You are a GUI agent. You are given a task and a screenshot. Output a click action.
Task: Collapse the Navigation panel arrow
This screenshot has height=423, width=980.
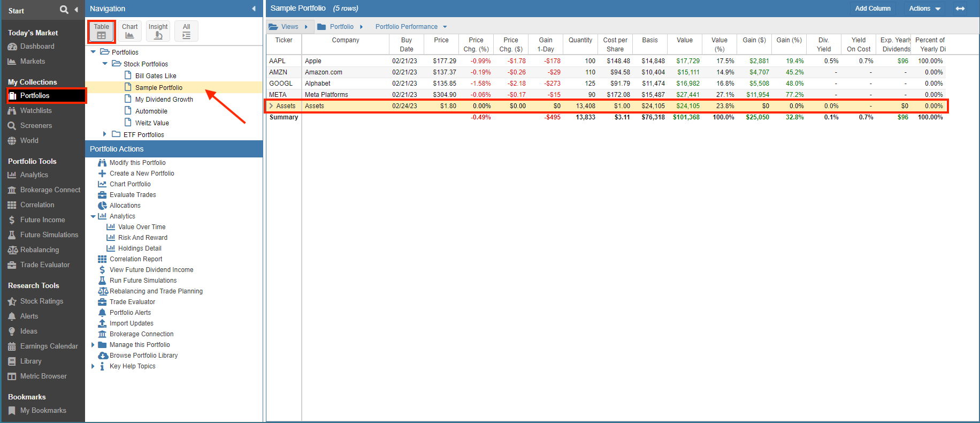(x=254, y=9)
